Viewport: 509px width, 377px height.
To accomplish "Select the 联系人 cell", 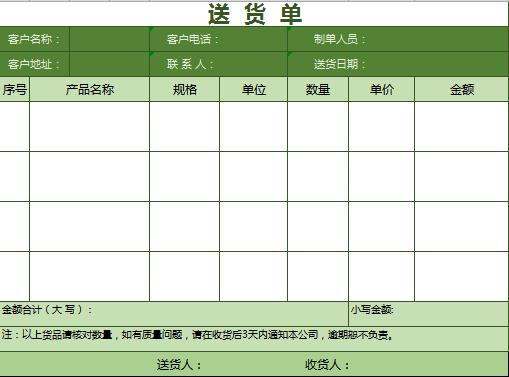I will click(218, 64).
